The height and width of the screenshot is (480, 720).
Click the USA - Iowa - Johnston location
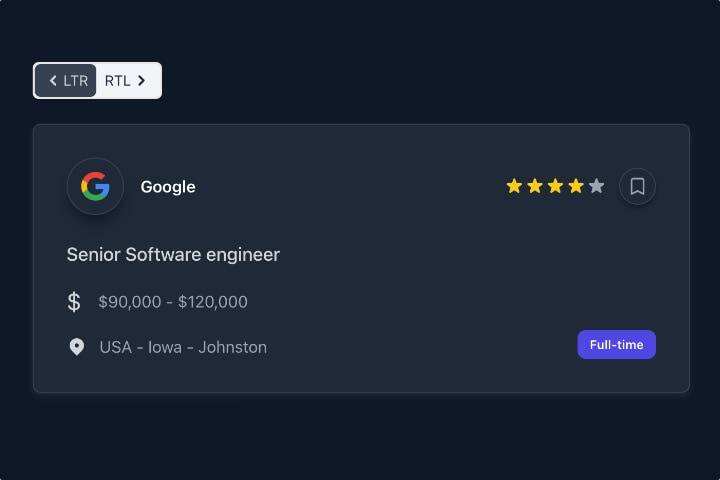[183, 347]
